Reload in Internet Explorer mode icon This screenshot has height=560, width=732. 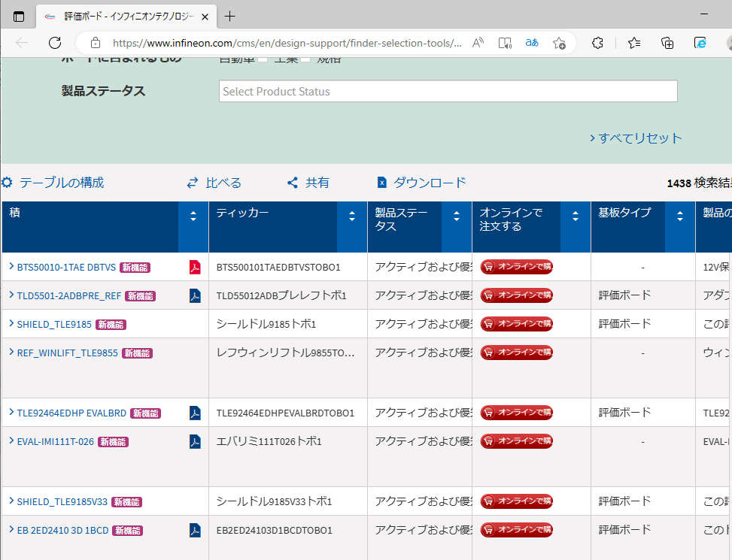click(x=700, y=43)
